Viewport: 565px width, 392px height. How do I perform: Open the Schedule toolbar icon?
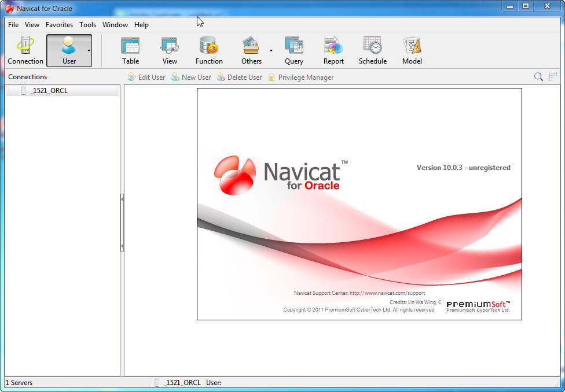[x=373, y=50]
